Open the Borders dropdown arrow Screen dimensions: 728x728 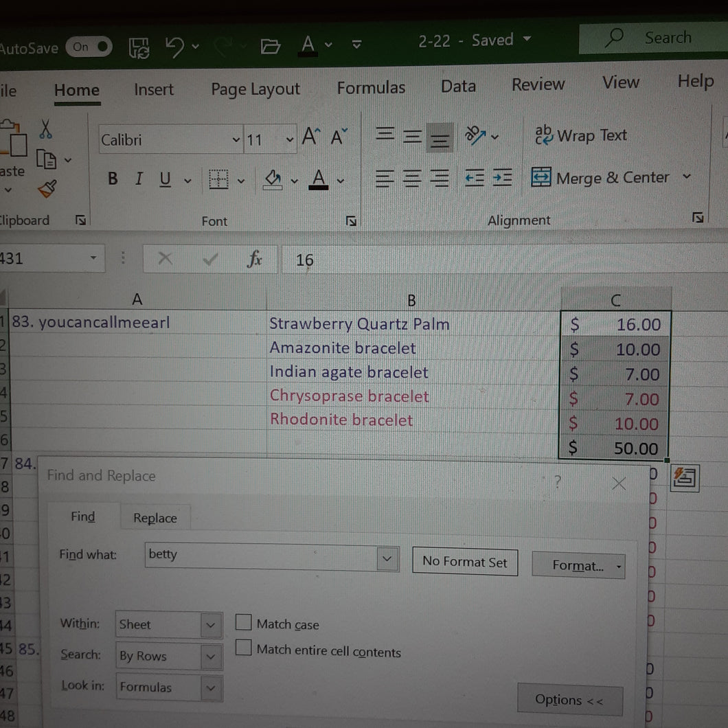(x=241, y=181)
